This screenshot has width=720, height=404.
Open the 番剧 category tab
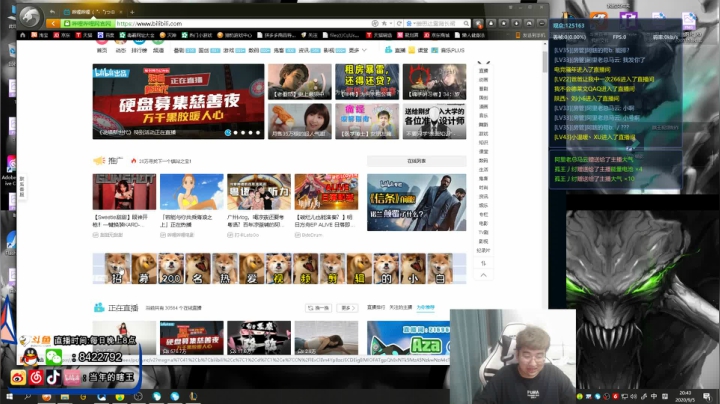[x=184, y=50]
